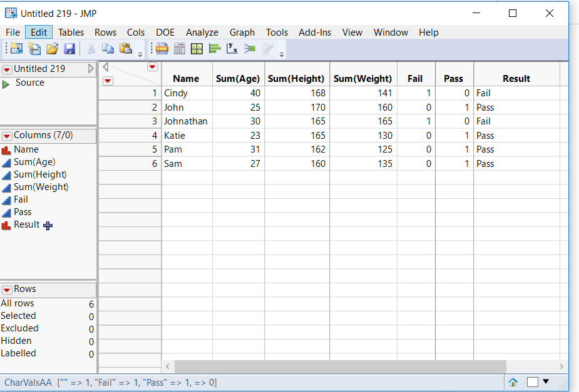Screen dimensions: 579x392
Task: Open the Untitled 219 red triangle menu
Action: coord(7,69)
